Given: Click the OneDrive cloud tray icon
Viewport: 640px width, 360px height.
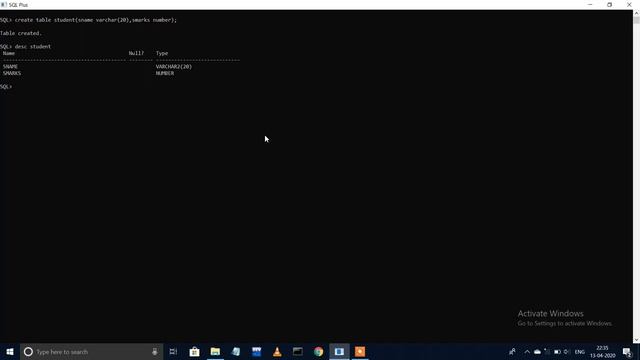Looking at the screenshot, I should tap(538, 351).
